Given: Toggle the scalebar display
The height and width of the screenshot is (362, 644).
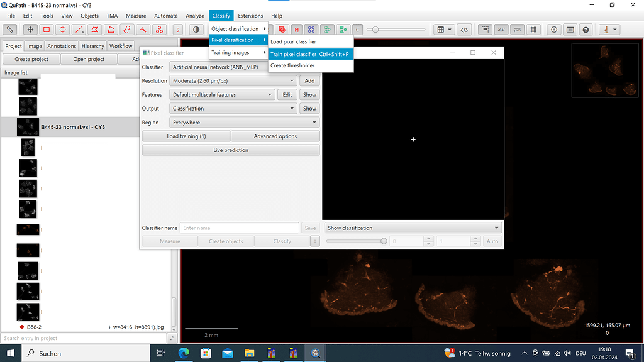Looking at the screenshot, I should [x=517, y=30].
